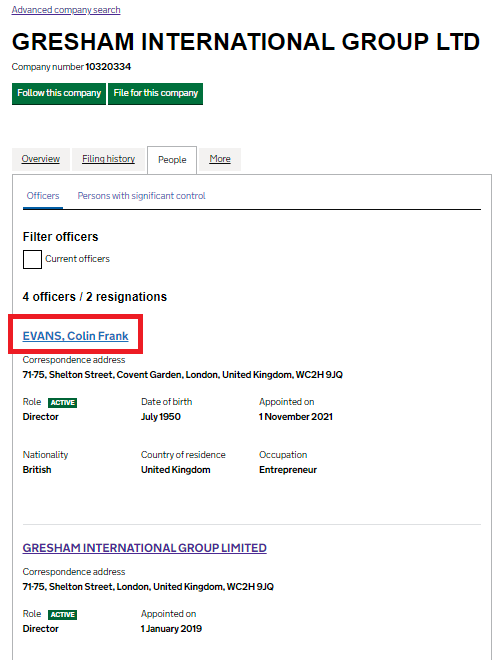Click the File for this company button
This screenshot has height=660, width=496.
tap(155, 93)
